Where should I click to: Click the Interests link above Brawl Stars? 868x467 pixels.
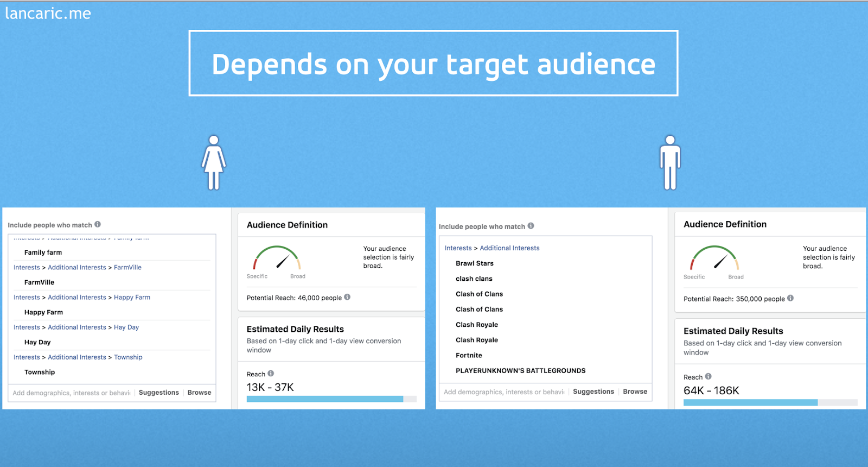coord(458,248)
